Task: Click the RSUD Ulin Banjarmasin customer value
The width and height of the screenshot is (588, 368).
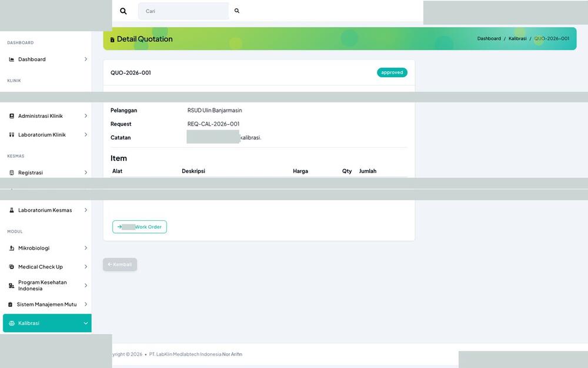Action: 215,111
